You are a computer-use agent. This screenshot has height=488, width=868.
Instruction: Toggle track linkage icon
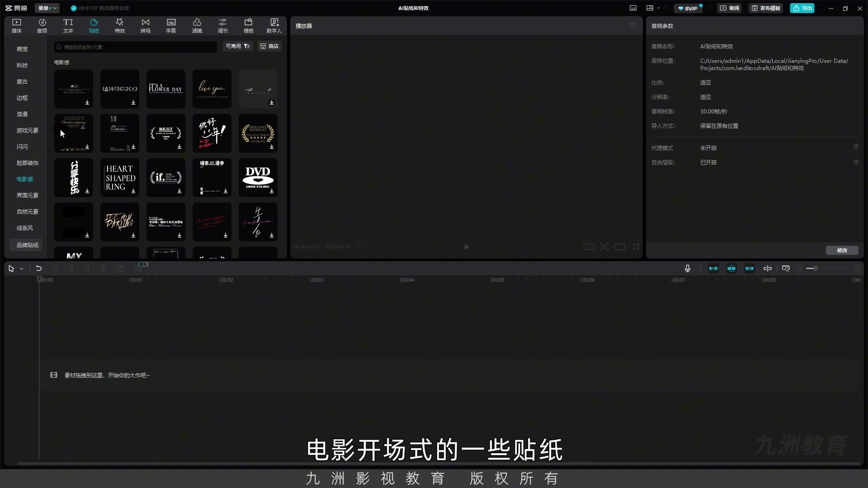pos(750,268)
